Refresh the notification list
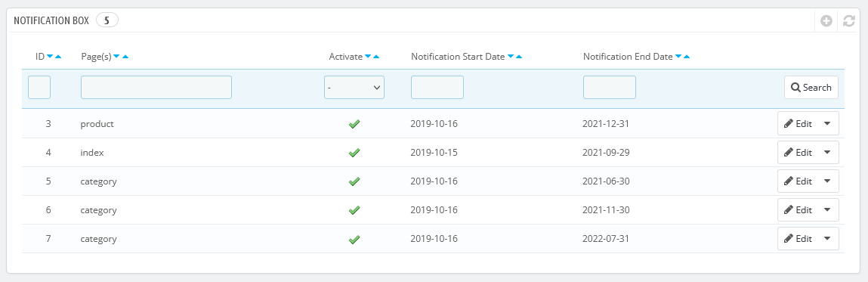868x282 pixels. click(x=848, y=21)
